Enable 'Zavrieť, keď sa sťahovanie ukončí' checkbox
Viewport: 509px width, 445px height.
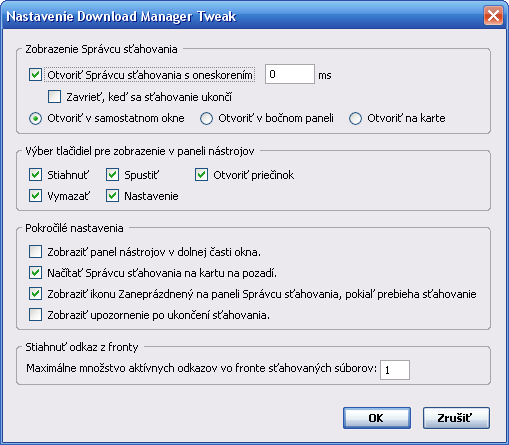[x=54, y=97]
